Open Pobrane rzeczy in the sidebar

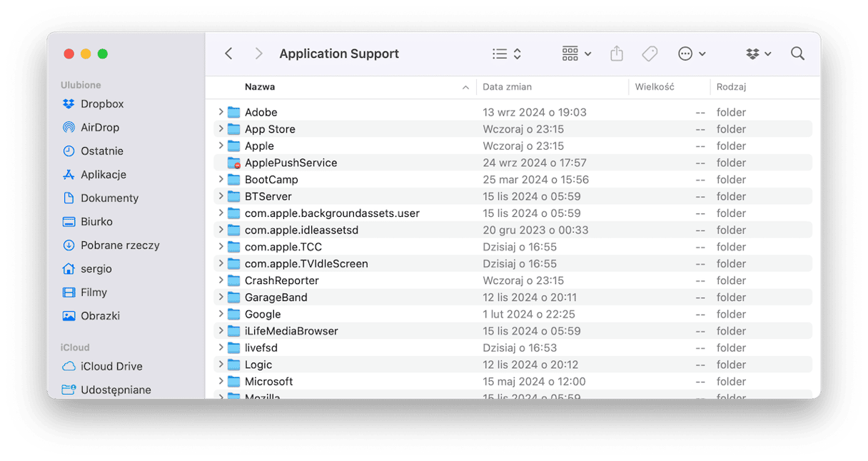tap(111, 245)
